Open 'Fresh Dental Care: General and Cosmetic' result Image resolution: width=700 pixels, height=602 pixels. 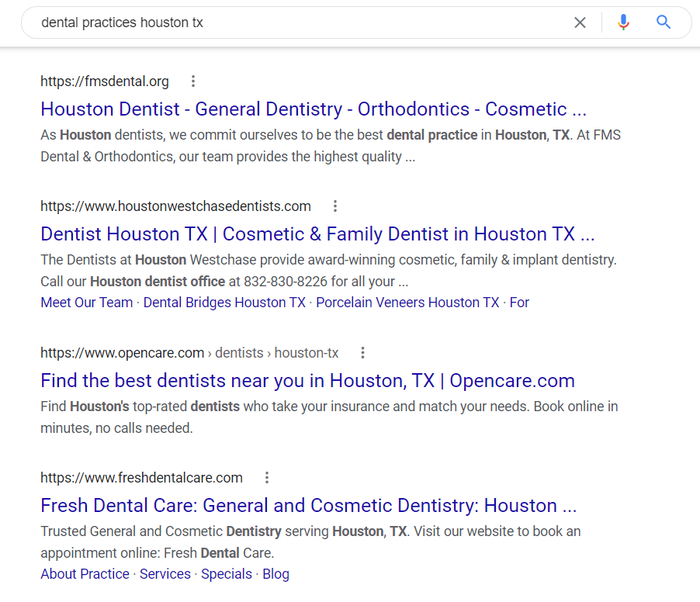(309, 506)
